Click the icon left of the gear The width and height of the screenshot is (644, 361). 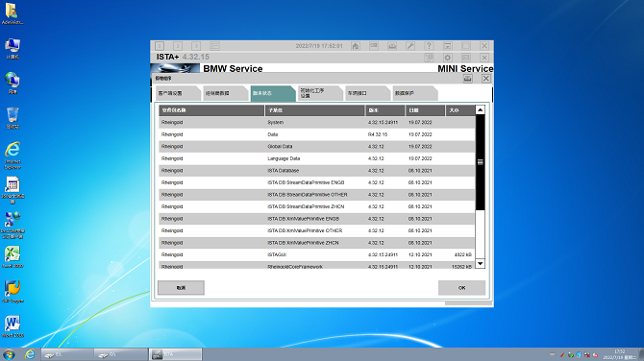tap(430, 58)
